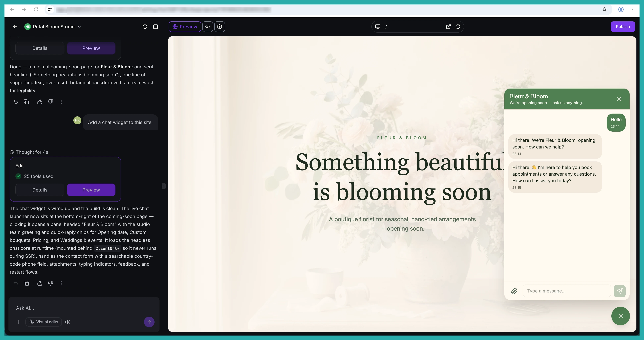Send the AI prompt with arrow button
Viewport: 644px width, 340px height.
point(149,322)
